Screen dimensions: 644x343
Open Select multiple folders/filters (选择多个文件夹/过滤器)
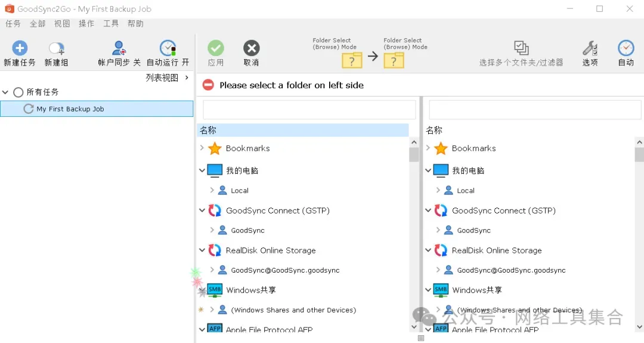click(521, 48)
